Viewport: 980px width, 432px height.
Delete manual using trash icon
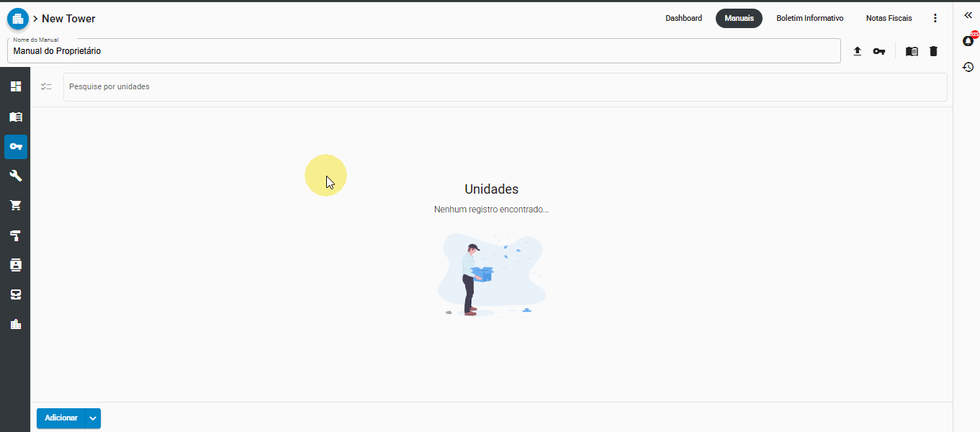point(933,51)
